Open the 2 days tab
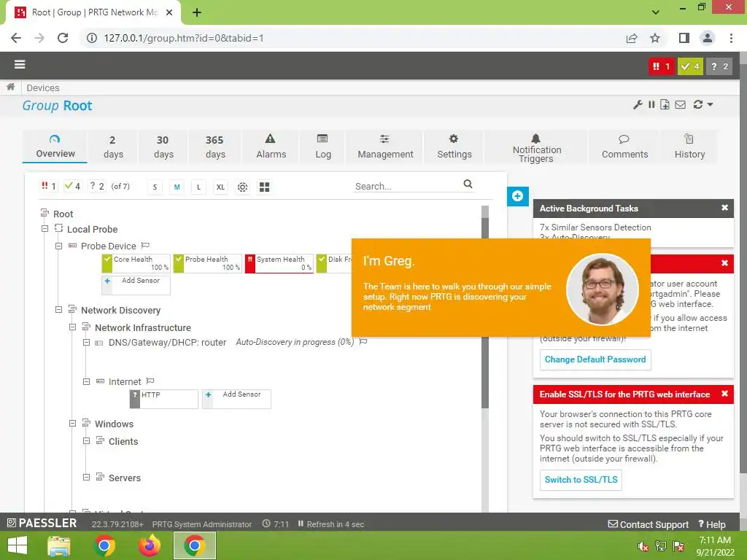The height and width of the screenshot is (560, 747). coord(113,147)
